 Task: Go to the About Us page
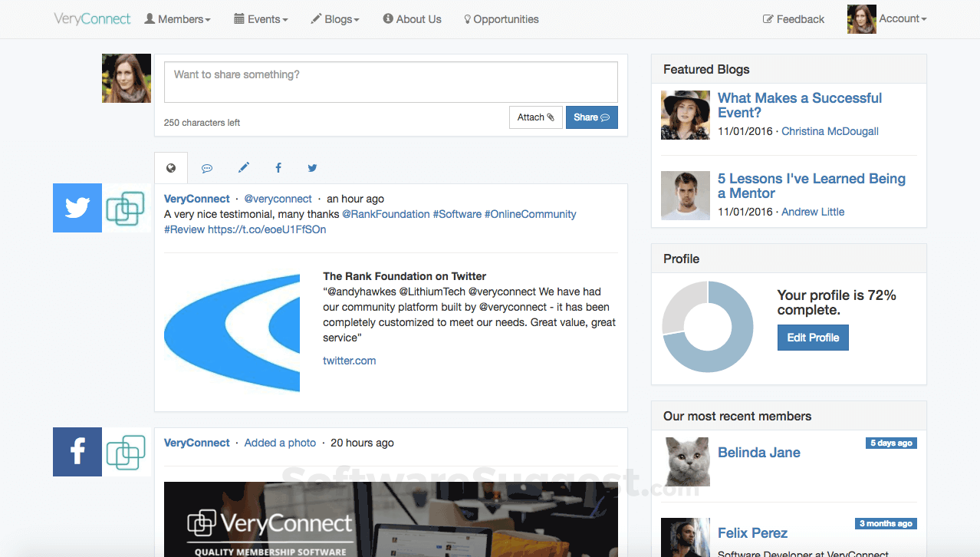pyautogui.click(x=413, y=19)
